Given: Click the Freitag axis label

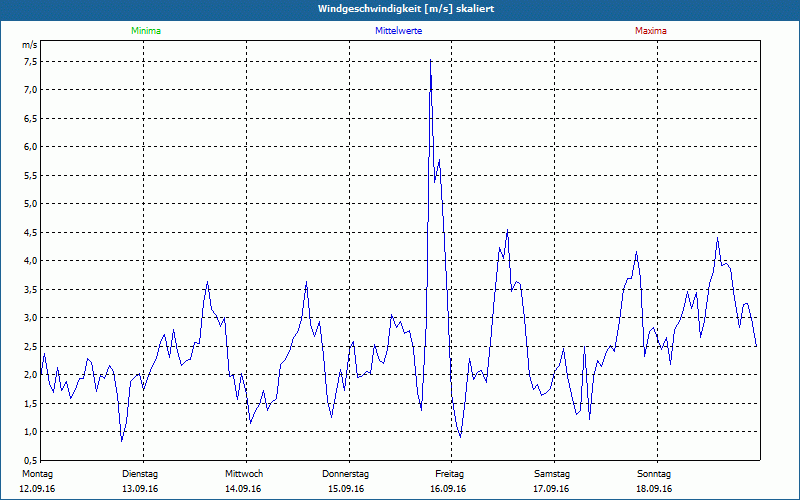Looking at the screenshot, I should coord(449,474).
